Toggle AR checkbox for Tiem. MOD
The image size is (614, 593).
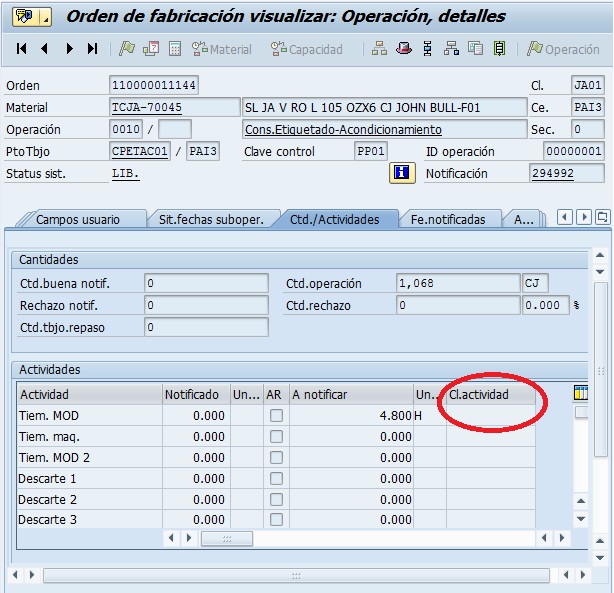coord(275,416)
